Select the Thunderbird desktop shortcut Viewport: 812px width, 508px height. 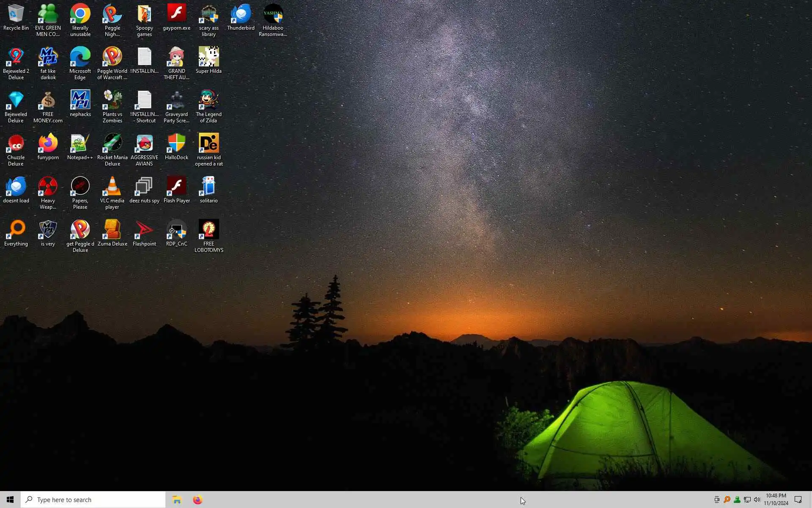[241, 14]
